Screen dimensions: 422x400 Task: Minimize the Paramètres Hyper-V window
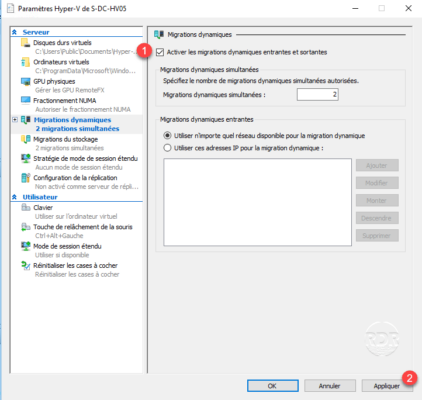tap(355, 8)
